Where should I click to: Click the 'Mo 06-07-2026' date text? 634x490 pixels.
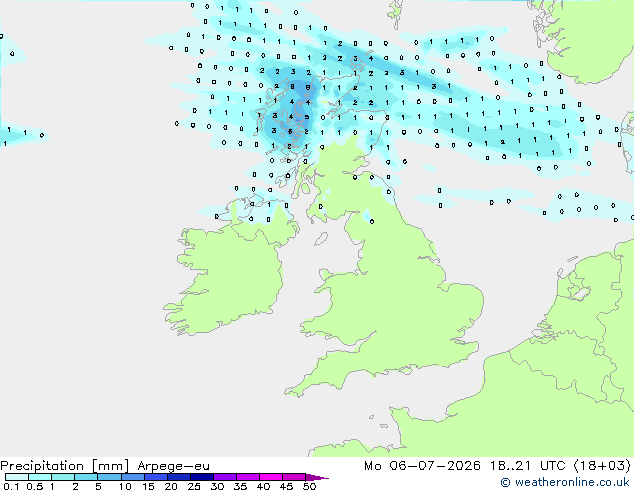click(x=422, y=466)
